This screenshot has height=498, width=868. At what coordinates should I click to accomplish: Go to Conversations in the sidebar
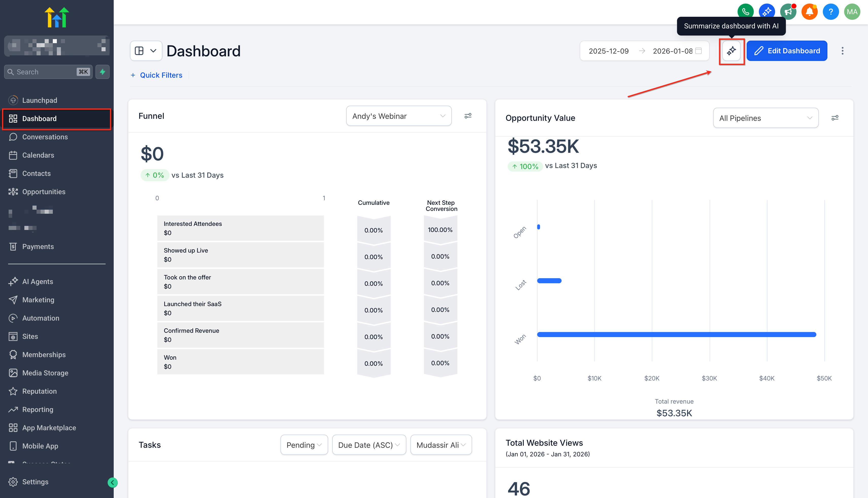point(45,137)
